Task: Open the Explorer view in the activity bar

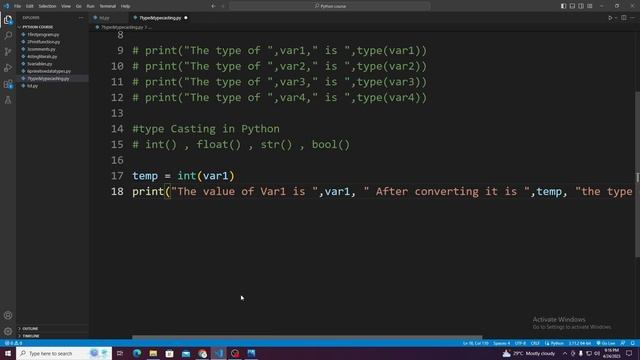Action: point(8,20)
